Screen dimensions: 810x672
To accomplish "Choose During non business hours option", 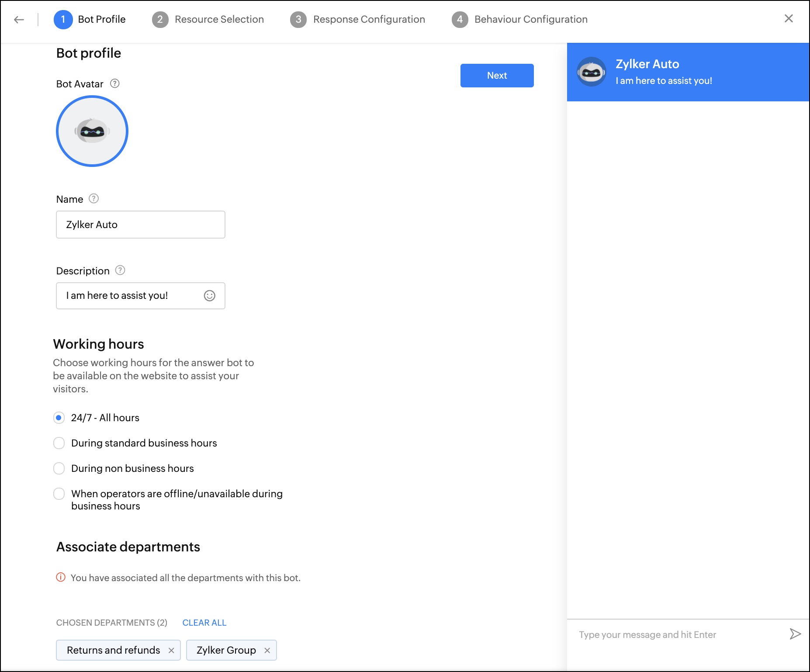I will point(59,468).
